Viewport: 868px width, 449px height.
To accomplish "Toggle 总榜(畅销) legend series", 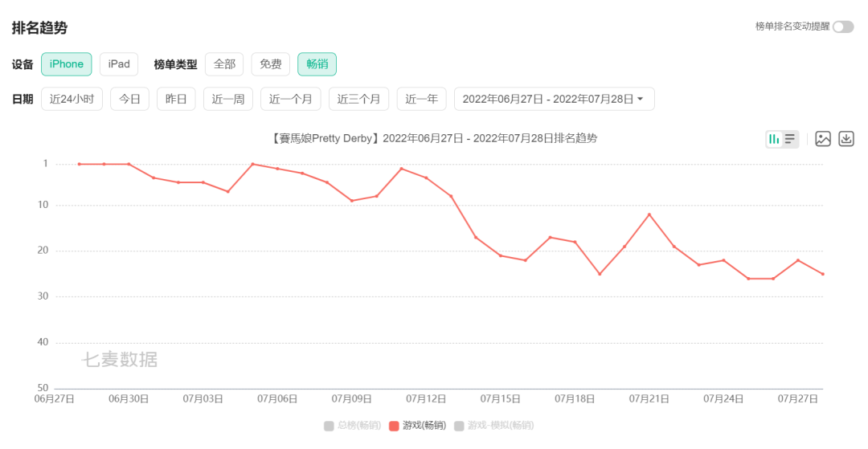I will pyautogui.click(x=353, y=425).
